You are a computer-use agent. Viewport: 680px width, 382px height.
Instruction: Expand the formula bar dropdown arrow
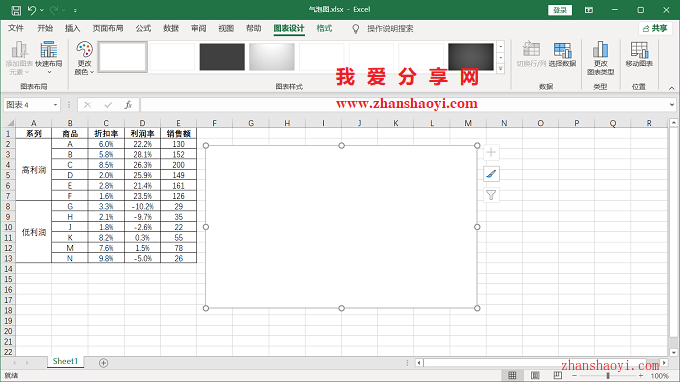[x=672, y=104]
